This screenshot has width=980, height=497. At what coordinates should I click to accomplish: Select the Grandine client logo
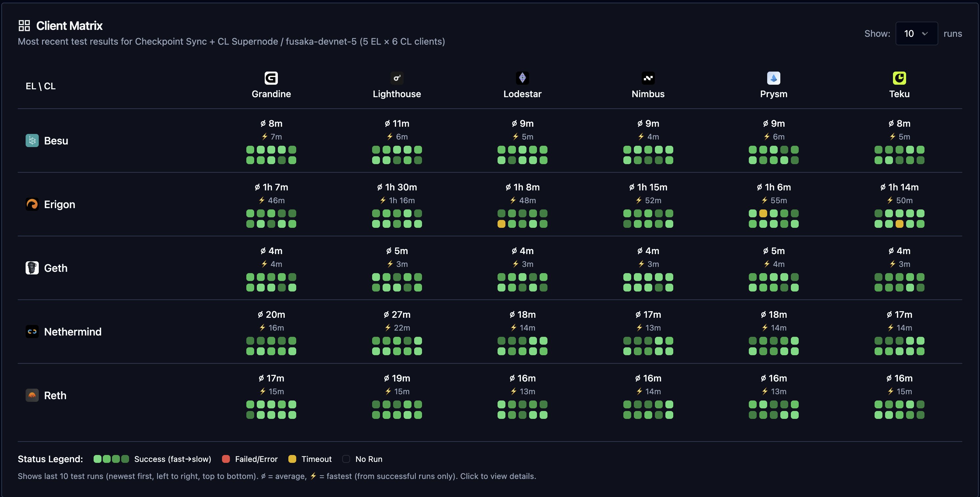271,77
